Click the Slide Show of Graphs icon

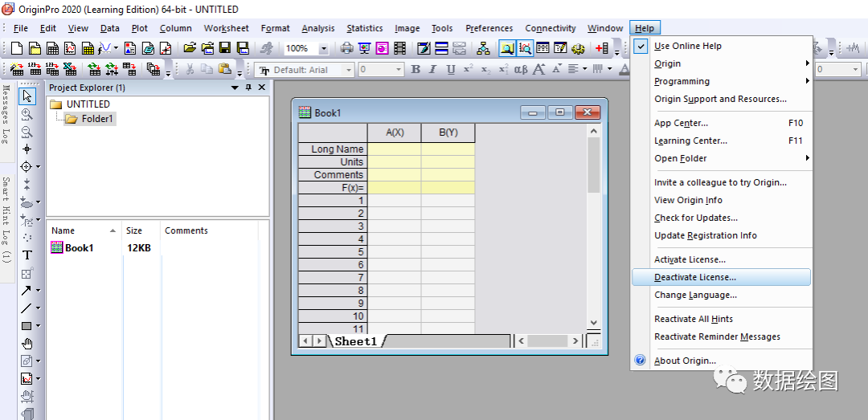point(364,49)
